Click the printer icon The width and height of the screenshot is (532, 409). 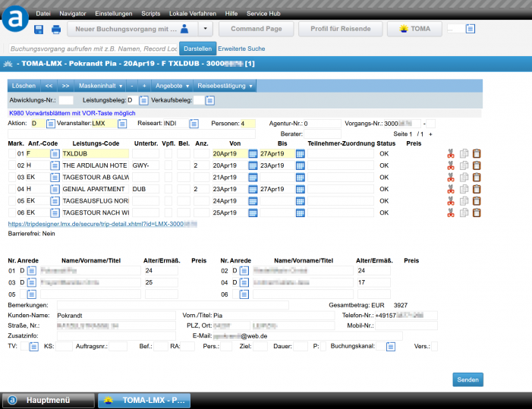[56, 30]
